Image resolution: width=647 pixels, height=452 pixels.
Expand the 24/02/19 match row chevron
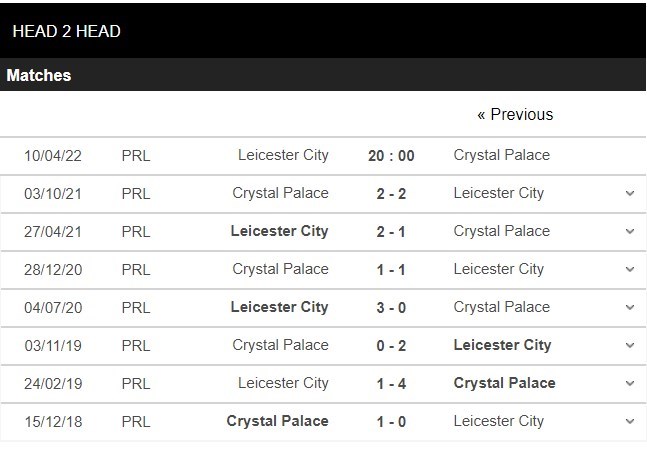[630, 383]
